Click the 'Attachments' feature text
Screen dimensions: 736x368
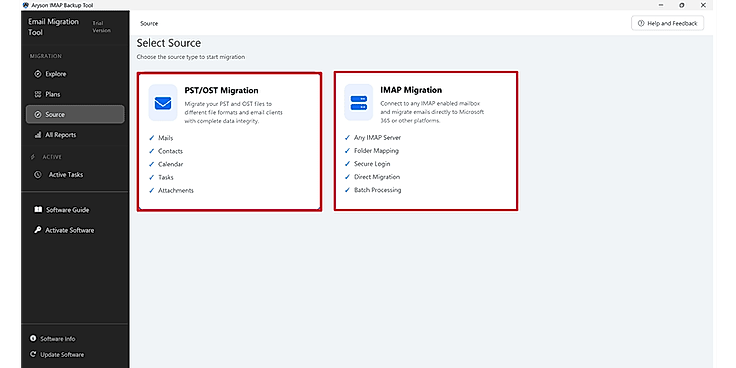point(176,191)
